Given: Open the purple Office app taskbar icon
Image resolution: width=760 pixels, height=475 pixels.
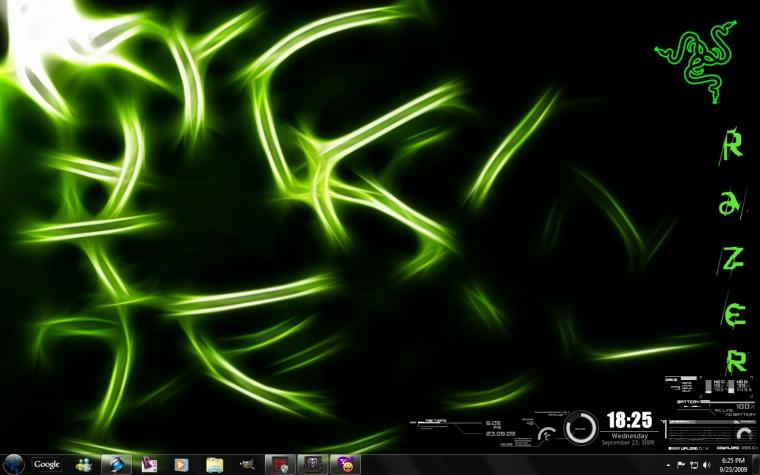Looking at the screenshot, I should 149,465.
